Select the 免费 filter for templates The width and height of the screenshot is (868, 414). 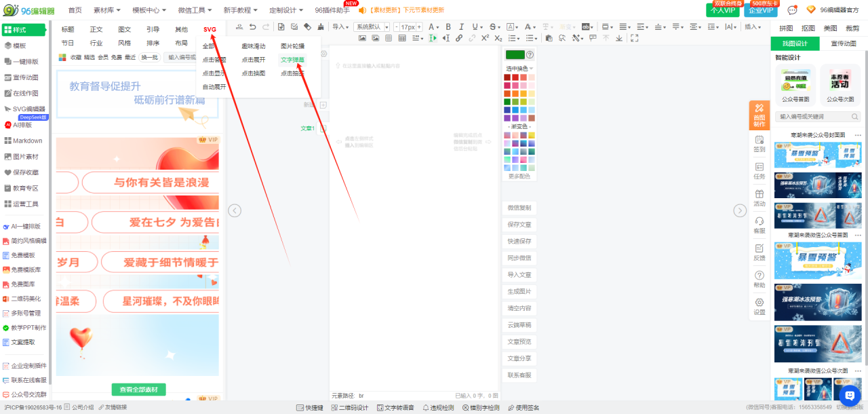pyautogui.click(x=117, y=58)
